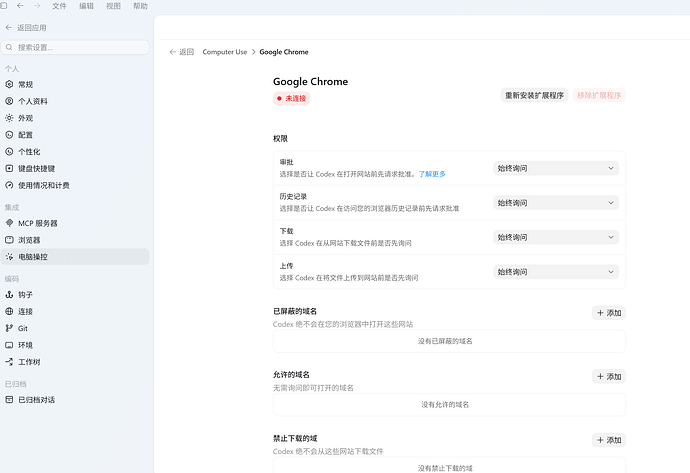Open the 视图 menu

114,6
